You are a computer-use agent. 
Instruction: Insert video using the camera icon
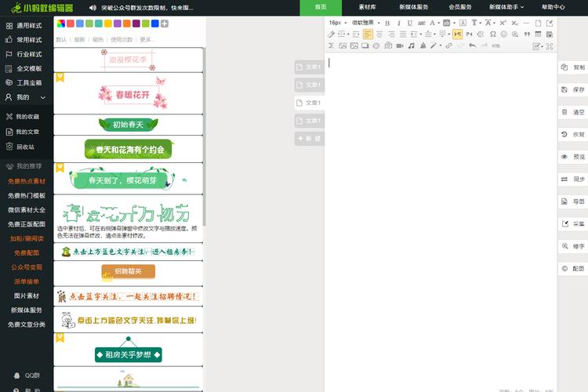tap(400, 45)
